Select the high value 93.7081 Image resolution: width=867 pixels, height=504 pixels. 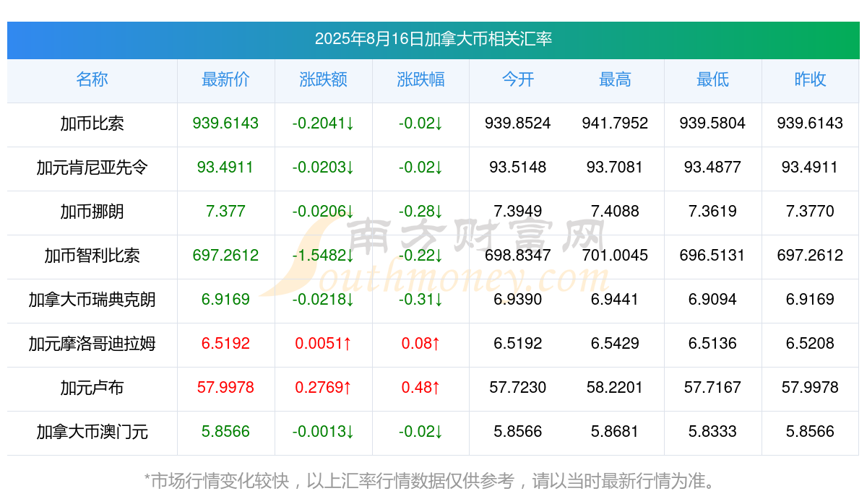pos(615,168)
